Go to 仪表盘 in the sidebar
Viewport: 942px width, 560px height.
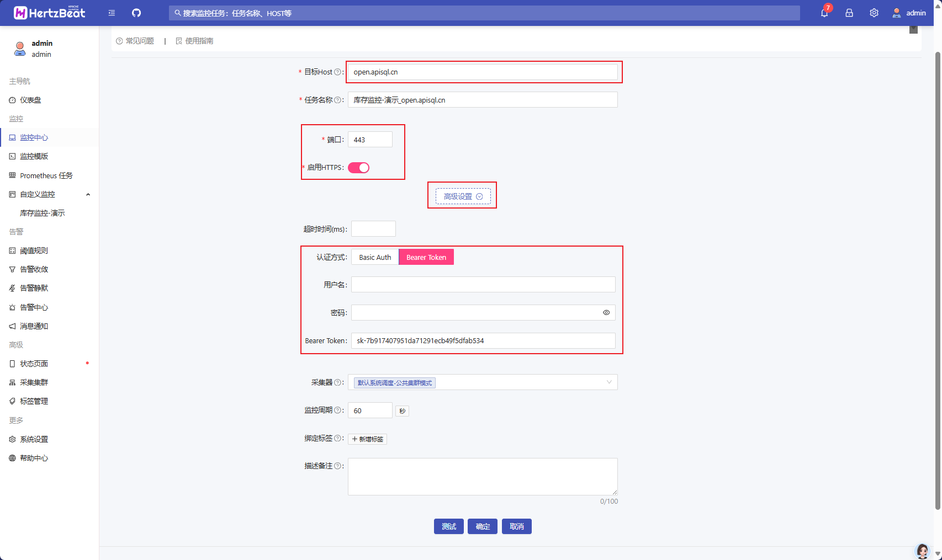30,100
